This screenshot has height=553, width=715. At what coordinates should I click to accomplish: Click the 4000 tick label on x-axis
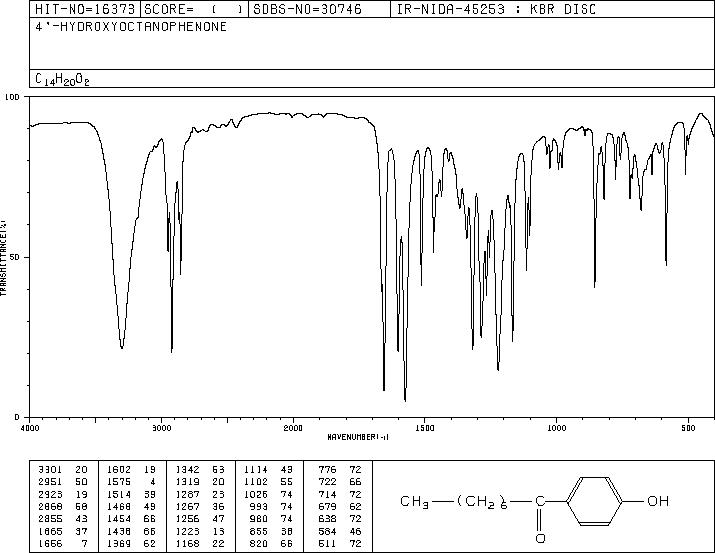click(30, 428)
